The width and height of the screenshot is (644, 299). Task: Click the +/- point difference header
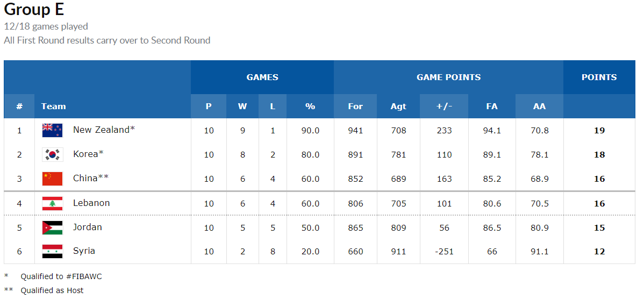(x=444, y=106)
